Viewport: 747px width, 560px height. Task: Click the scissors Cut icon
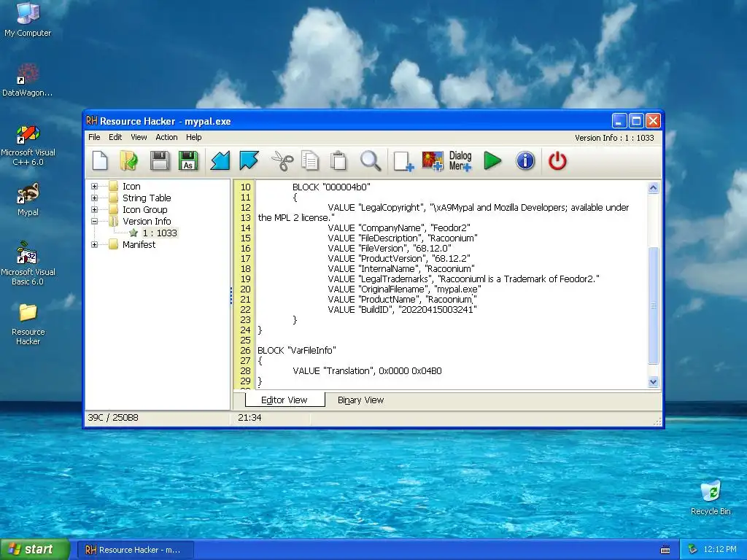pos(282,161)
